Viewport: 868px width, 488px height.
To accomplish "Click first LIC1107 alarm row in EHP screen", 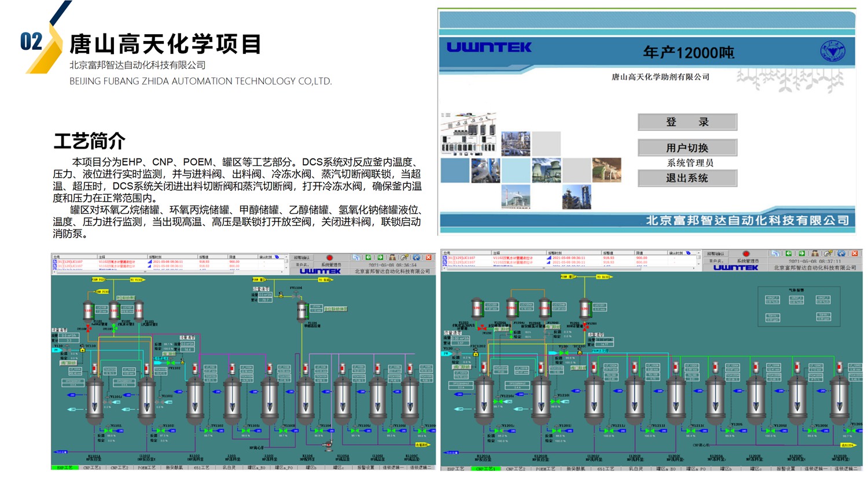I will click(168, 261).
